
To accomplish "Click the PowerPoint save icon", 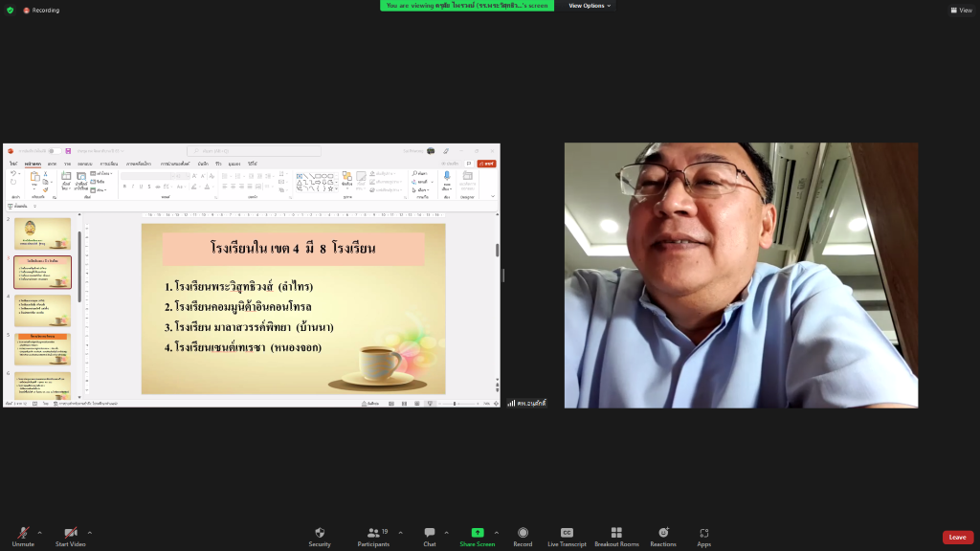I will (x=68, y=151).
